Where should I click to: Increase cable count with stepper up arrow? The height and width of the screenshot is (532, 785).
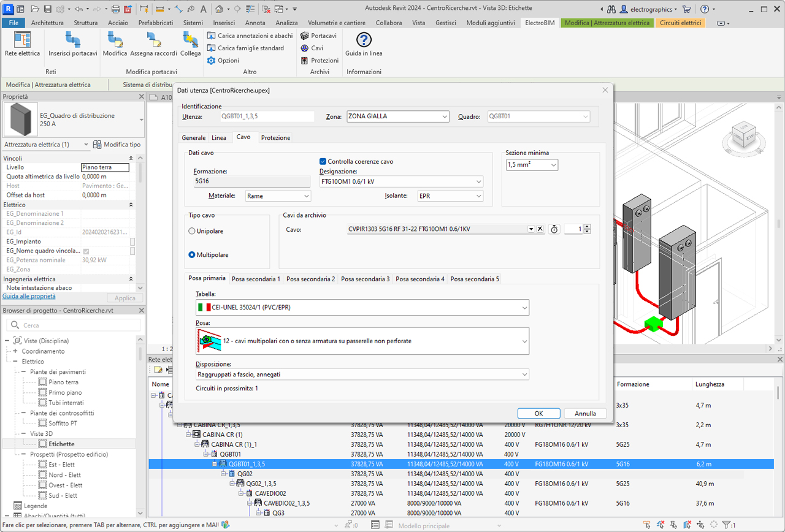(587, 226)
